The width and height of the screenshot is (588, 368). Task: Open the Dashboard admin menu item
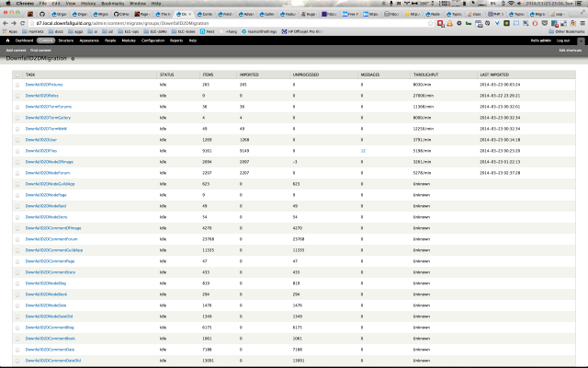24,40
